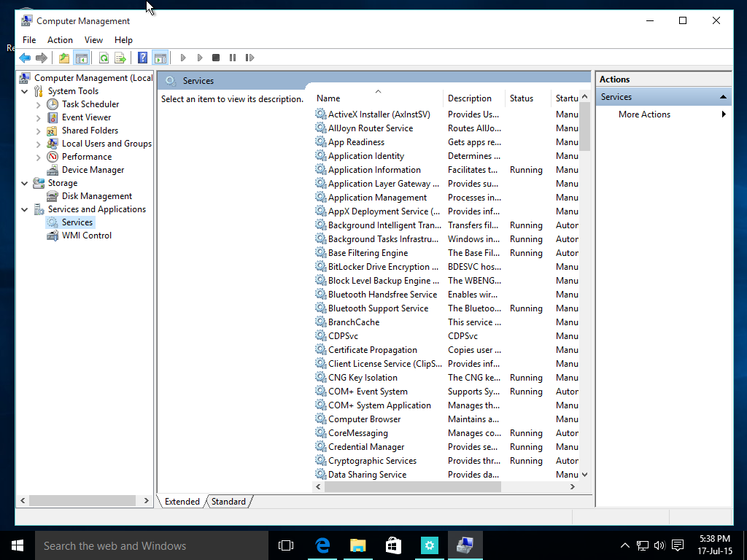Click the Restart Service toolbar icon
Image resolution: width=747 pixels, height=560 pixels.
click(249, 58)
